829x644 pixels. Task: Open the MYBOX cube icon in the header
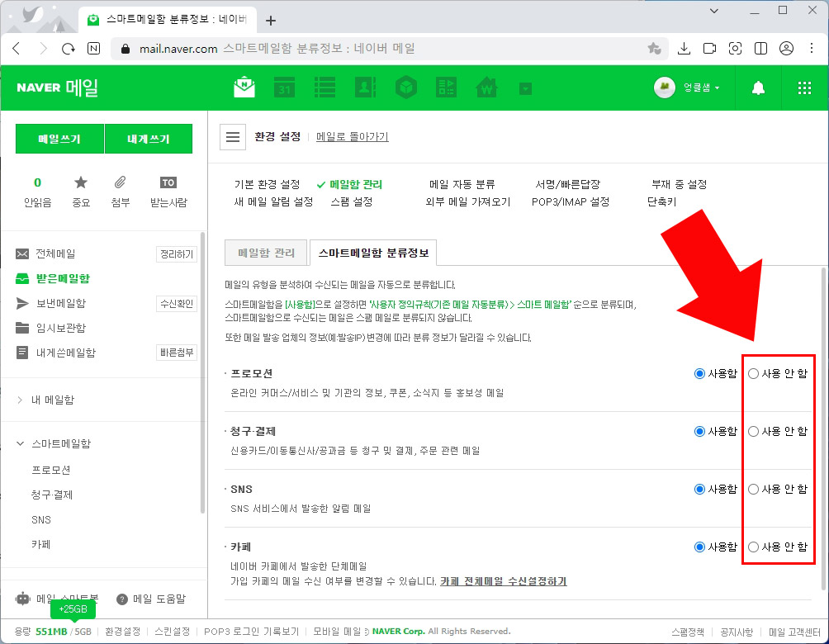click(405, 87)
